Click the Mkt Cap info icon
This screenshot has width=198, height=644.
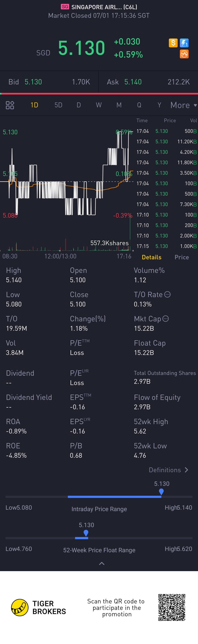click(x=166, y=318)
